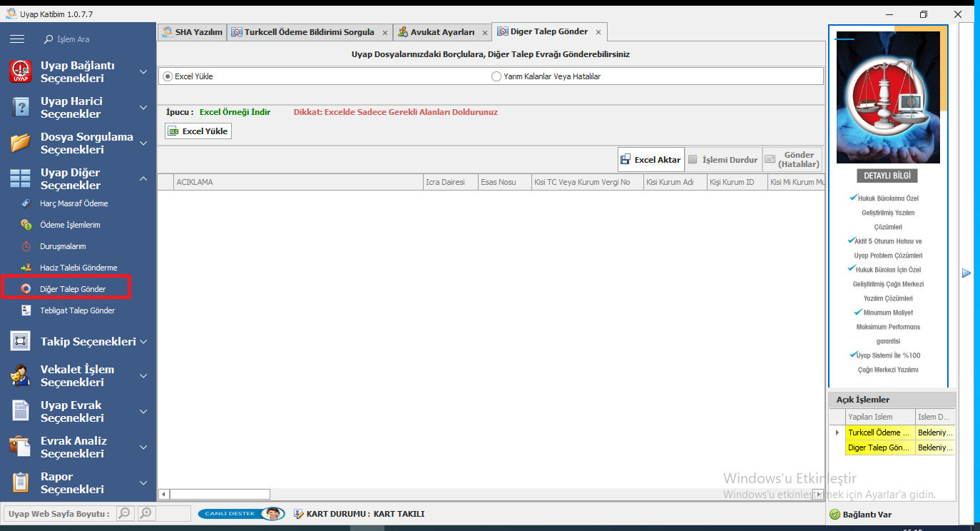Viewport: 980px width, 531px height.
Task: Expand Uyap Bağlantı Seçenekleri chevron
Action: (x=143, y=72)
